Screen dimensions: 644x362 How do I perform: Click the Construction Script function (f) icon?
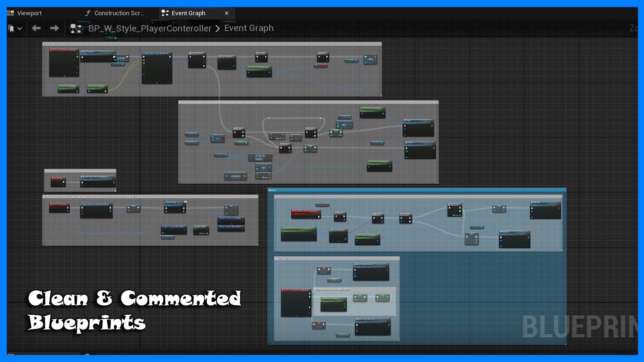coord(88,13)
